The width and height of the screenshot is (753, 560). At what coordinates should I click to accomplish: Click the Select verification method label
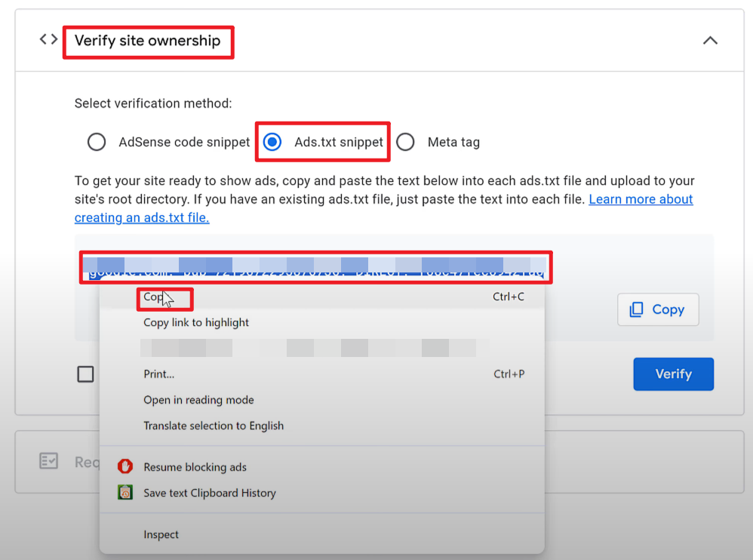click(x=153, y=103)
